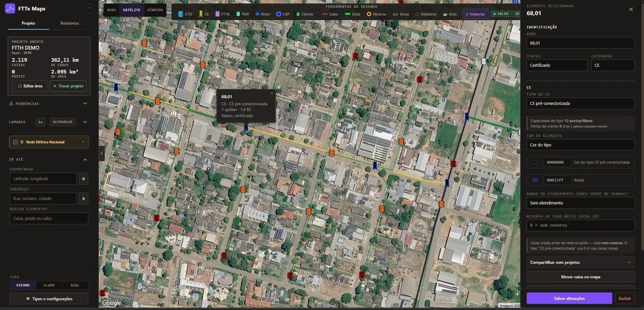Click Ir next to coordinate field

coord(84,179)
